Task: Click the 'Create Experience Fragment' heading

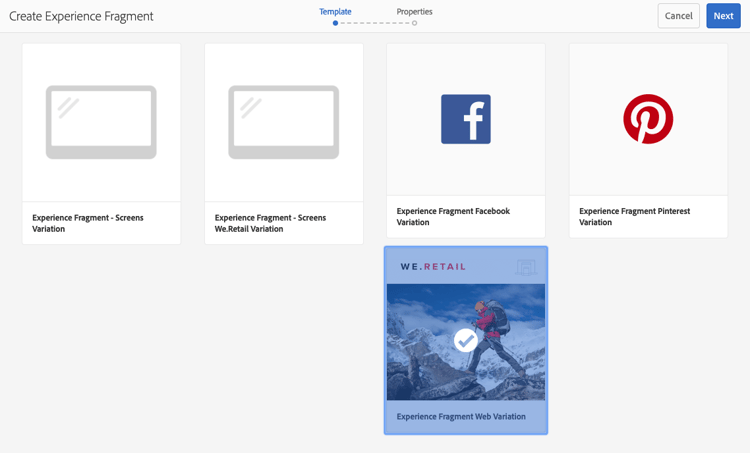Action: click(x=81, y=16)
